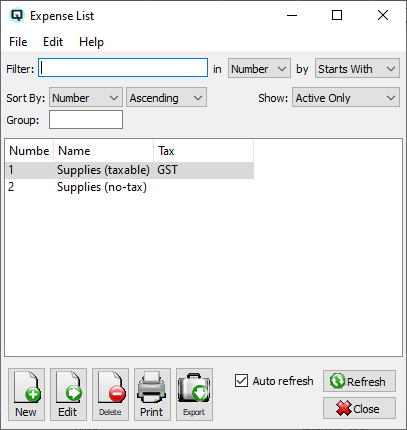Open the Show Active Only dropdown
407x430 pixels.
(346, 98)
